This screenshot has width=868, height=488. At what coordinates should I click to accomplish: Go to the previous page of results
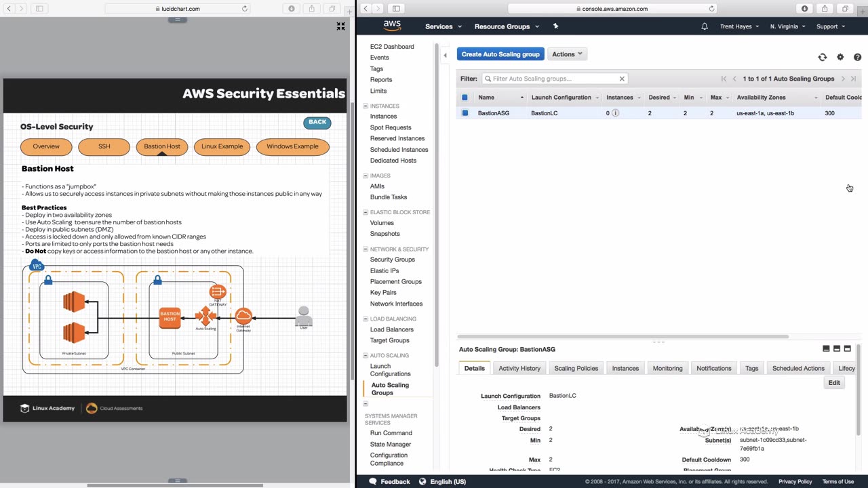coord(734,79)
